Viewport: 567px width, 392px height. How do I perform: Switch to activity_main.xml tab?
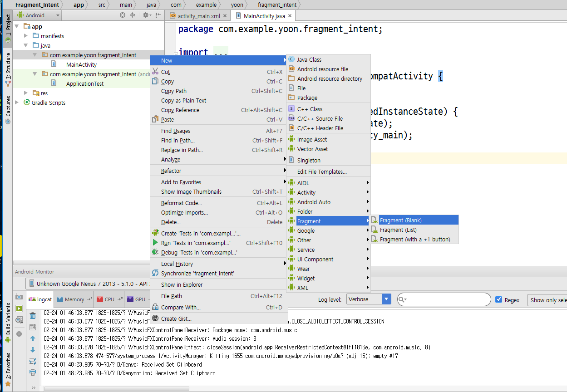click(x=199, y=16)
